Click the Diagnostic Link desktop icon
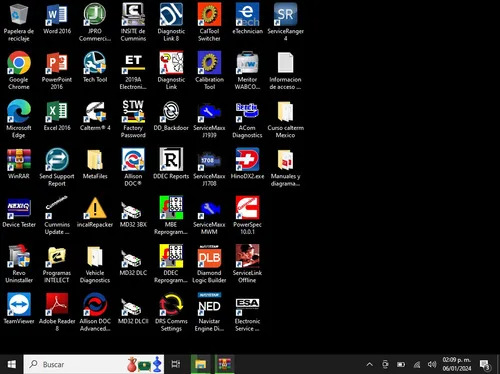Viewport: 500px width, 374px height. pyautogui.click(x=171, y=70)
